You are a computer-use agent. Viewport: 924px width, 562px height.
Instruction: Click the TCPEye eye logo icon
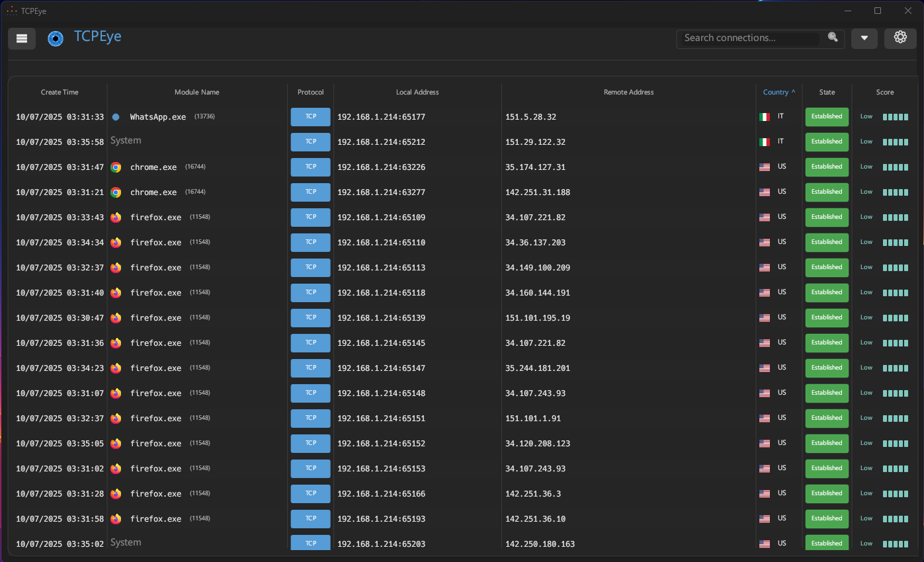click(56, 39)
